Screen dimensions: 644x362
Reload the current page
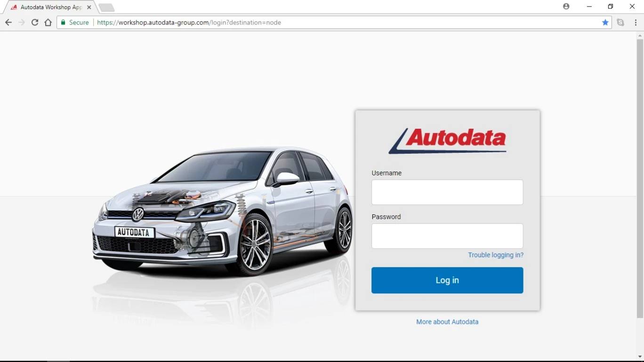click(x=34, y=22)
